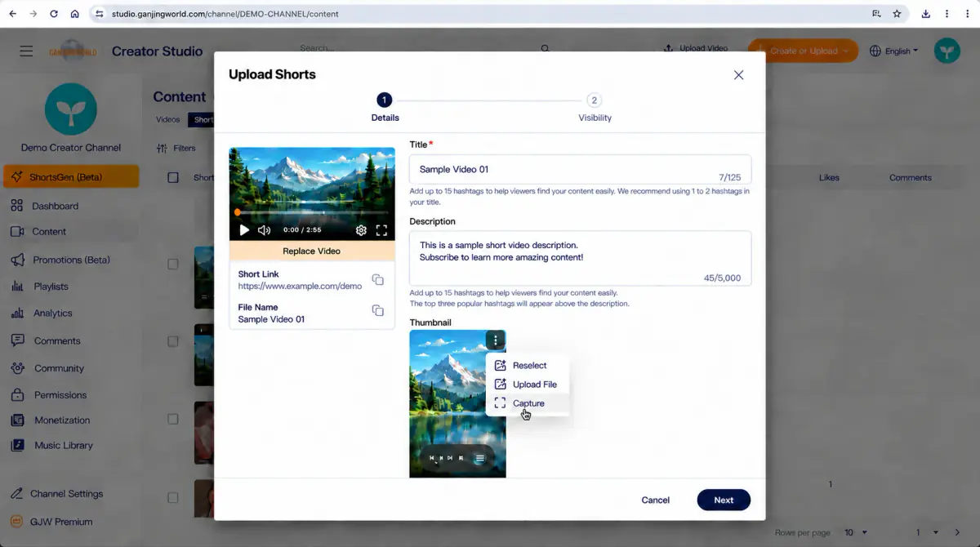Viewport: 980px width, 547px height.
Task: Click the Upload Video button
Action: [696, 49]
